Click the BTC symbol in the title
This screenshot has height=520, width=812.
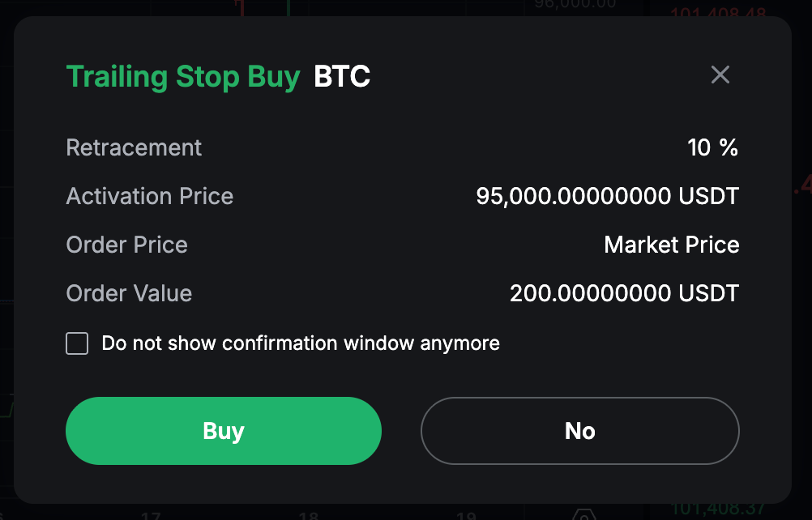click(x=342, y=77)
